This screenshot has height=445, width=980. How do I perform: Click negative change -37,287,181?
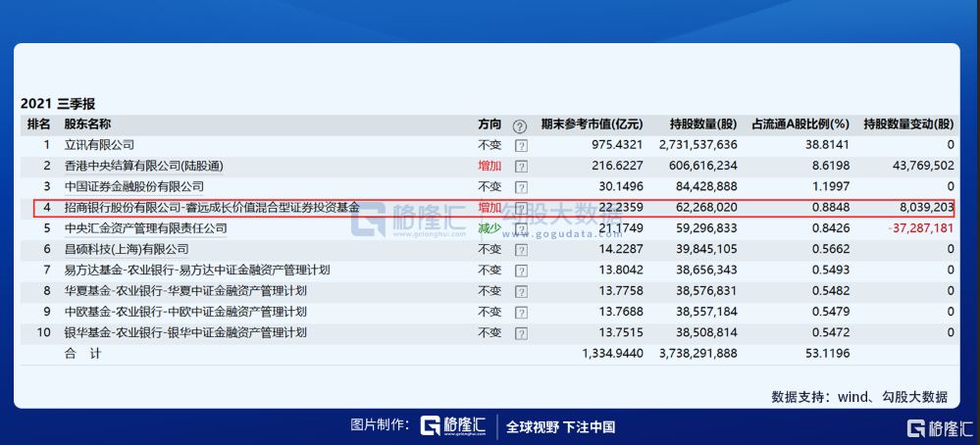tap(921, 228)
